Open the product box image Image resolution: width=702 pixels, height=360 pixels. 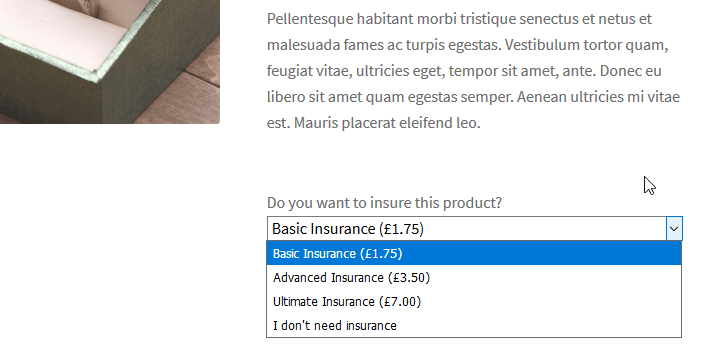[x=110, y=62]
